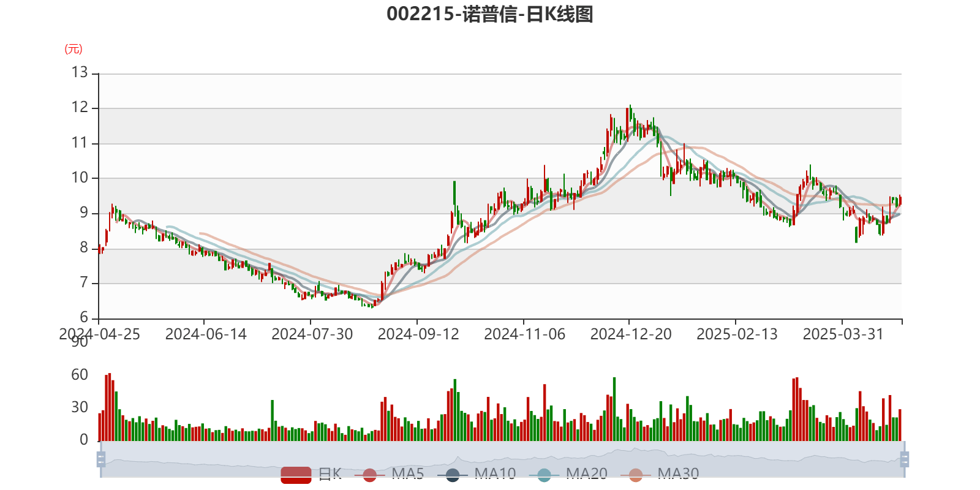Click the 2024-12-20 date label
Screen dimensions: 980x490
(631, 334)
